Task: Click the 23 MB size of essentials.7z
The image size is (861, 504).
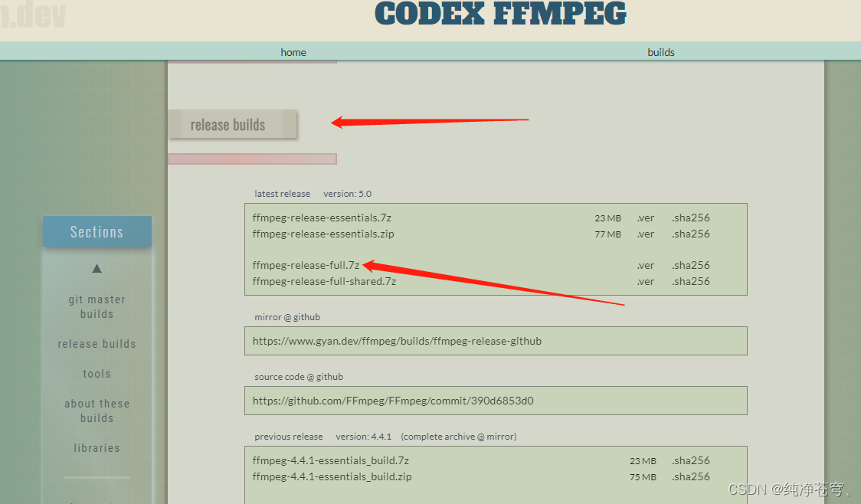Action: [x=608, y=218]
